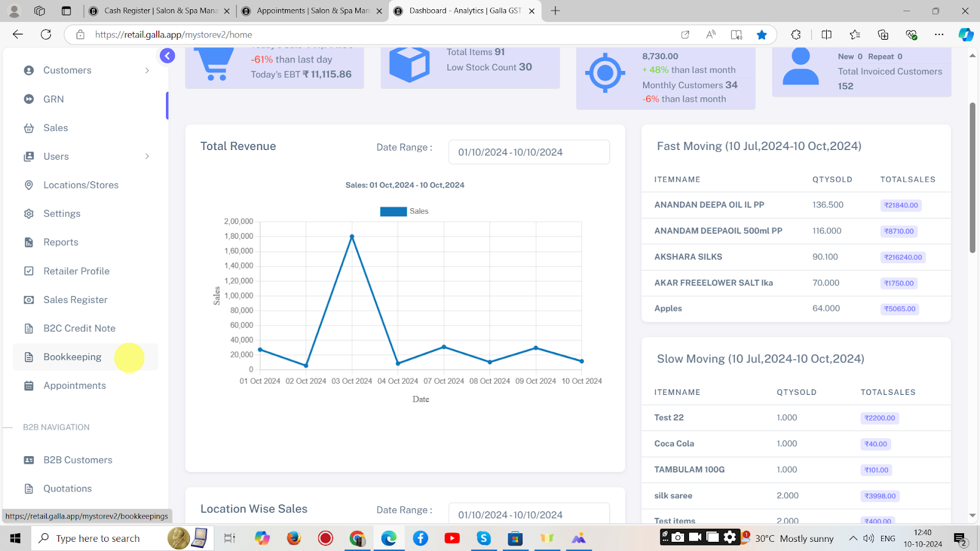This screenshot has width=980, height=551.
Task: Click the Sales basket icon
Action: [x=29, y=128]
